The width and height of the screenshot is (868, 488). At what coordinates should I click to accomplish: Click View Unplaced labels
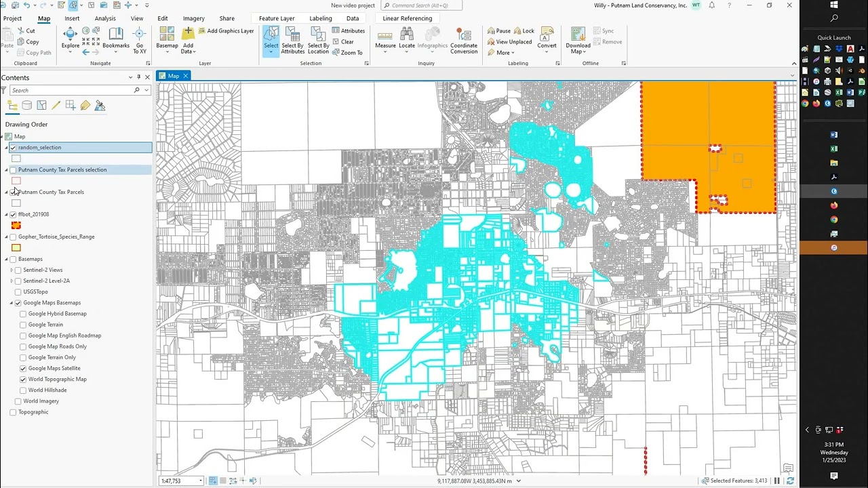[x=509, y=41]
